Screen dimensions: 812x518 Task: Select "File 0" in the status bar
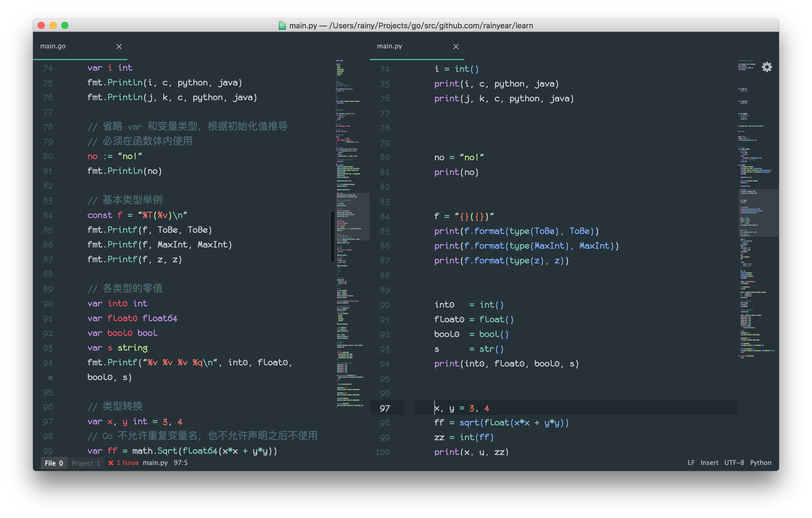[54, 463]
